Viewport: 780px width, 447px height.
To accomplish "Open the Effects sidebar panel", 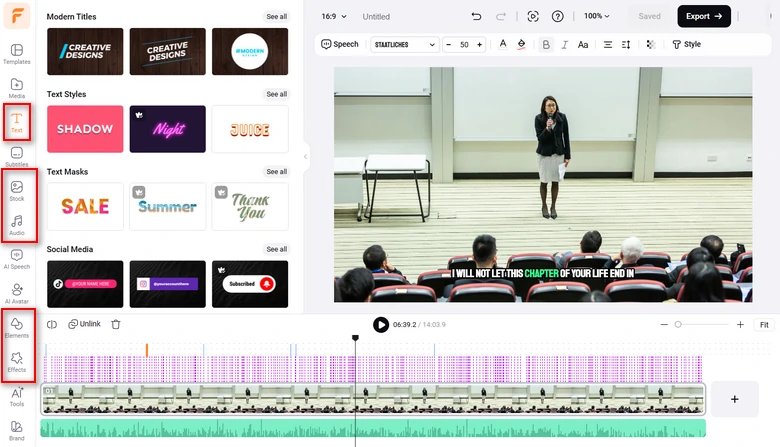I will click(17, 362).
